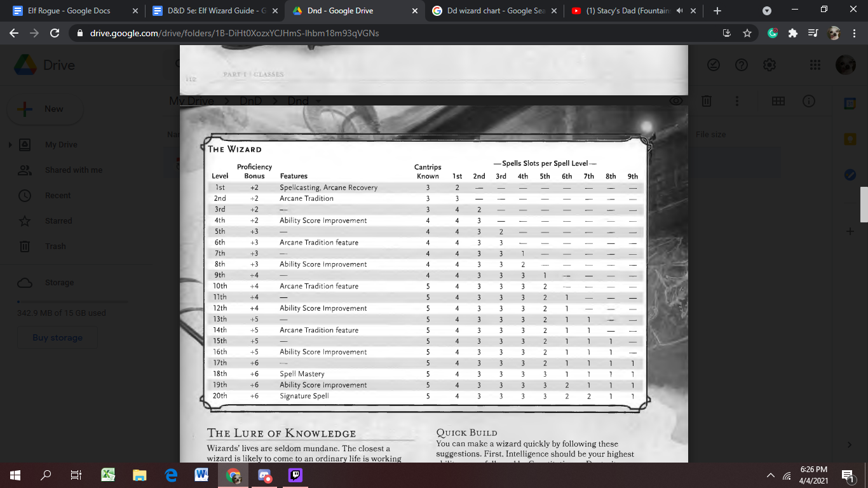Click the My Drive breadcrumb
This screenshot has width=868, height=488.
191,101
